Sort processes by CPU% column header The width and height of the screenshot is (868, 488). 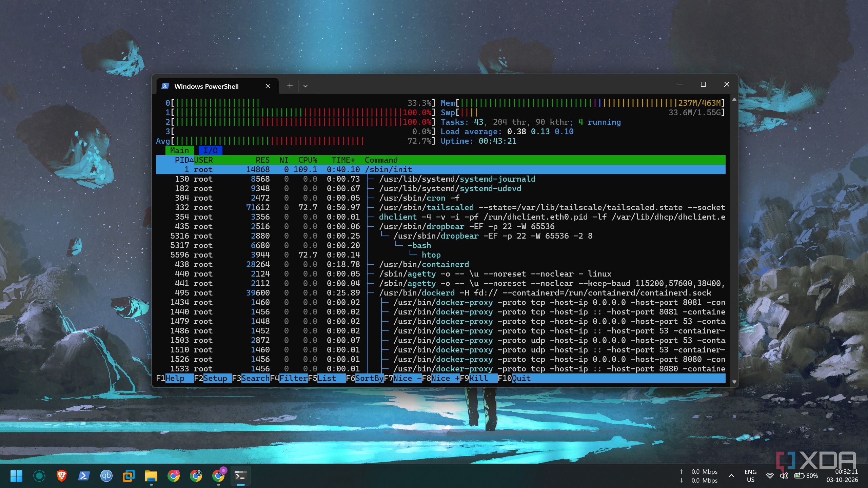(x=308, y=160)
